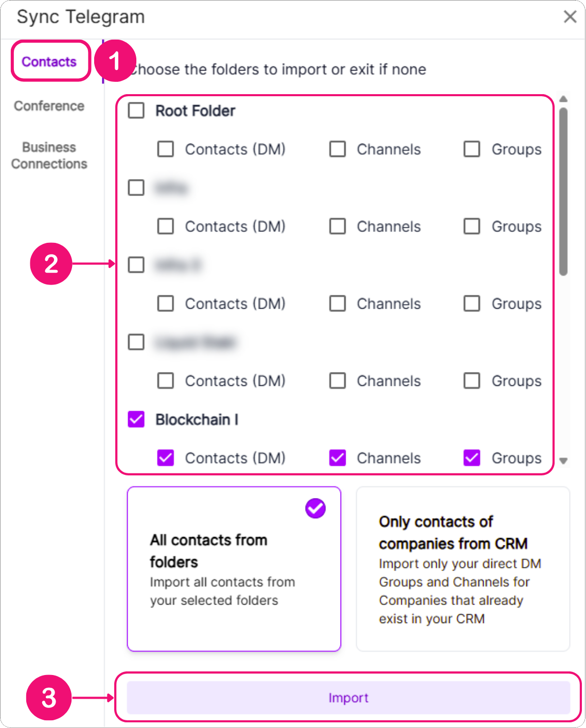Uncheck the Blockchain I folder
Screen dimensions: 586x728
pyautogui.click(x=136, y=419)
